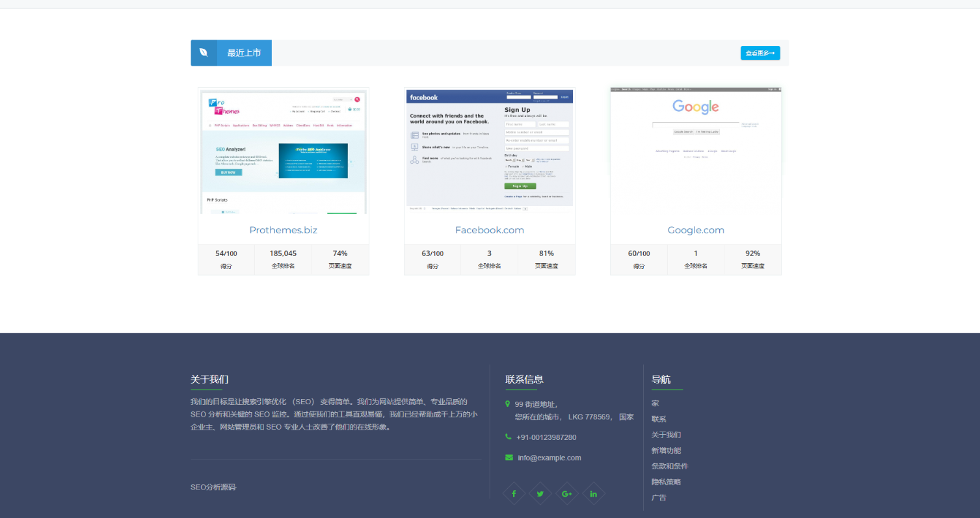
Task: Open the Facebook social icon in footer
Action: [514, 494]
